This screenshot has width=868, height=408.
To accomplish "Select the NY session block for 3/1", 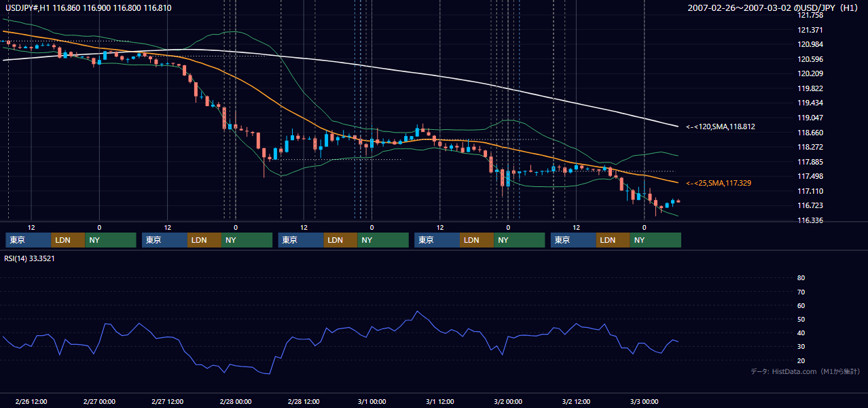I will (520, 240).
